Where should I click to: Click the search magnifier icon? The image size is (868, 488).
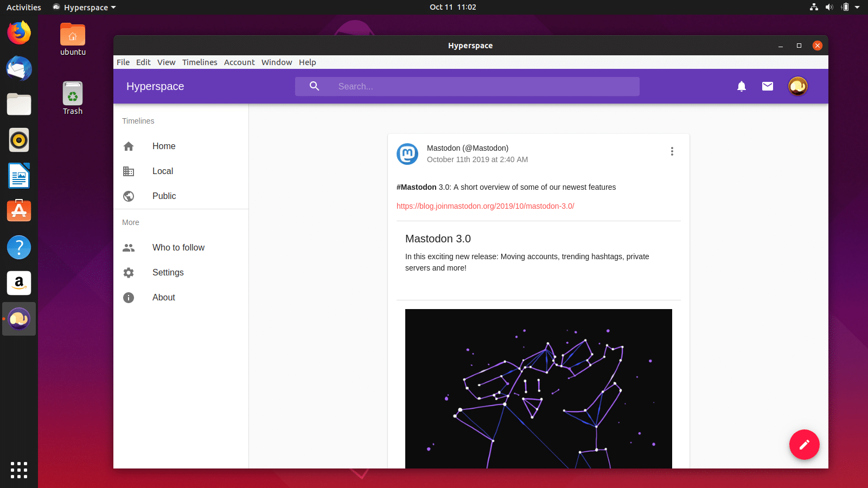point(314,86)
